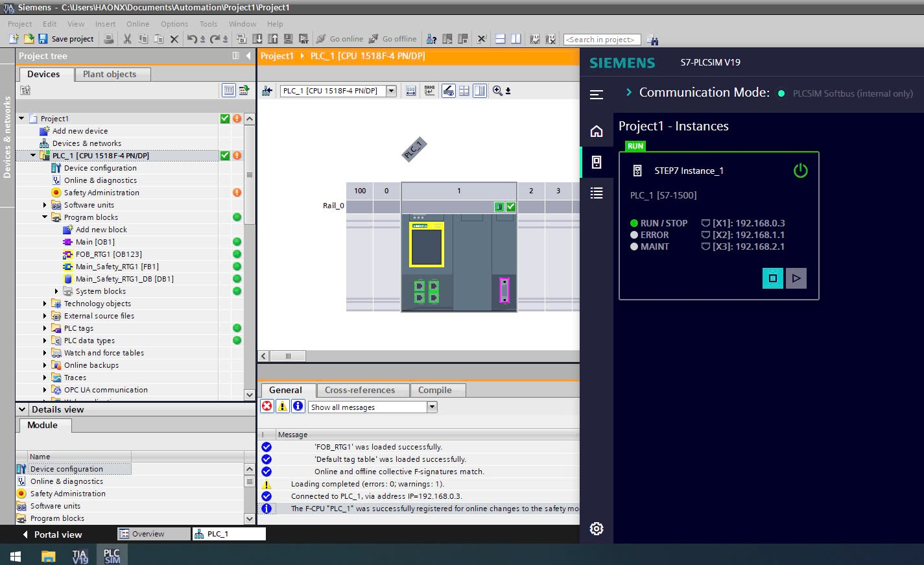This screenshot has height=565, width=924.
Task: Expand Communication Mode chevron
Action: click(x=628, y=93)
